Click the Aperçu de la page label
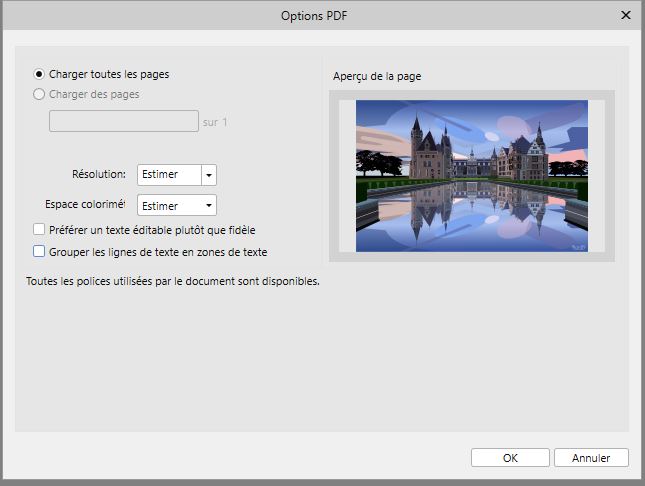 click(x=377, y=77)
